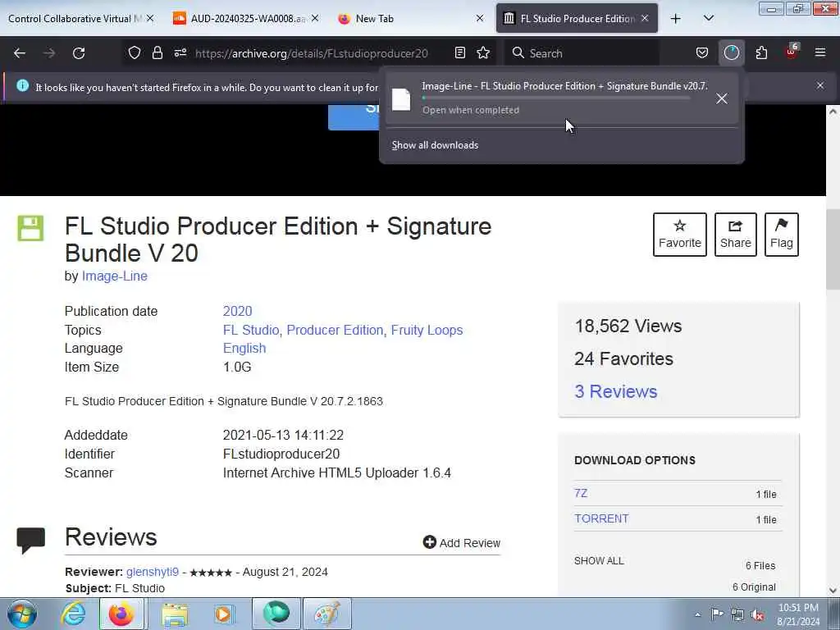Open Action Center flag tray icon
The width and height of the screenshot is (840, 630).
point(717,614)
